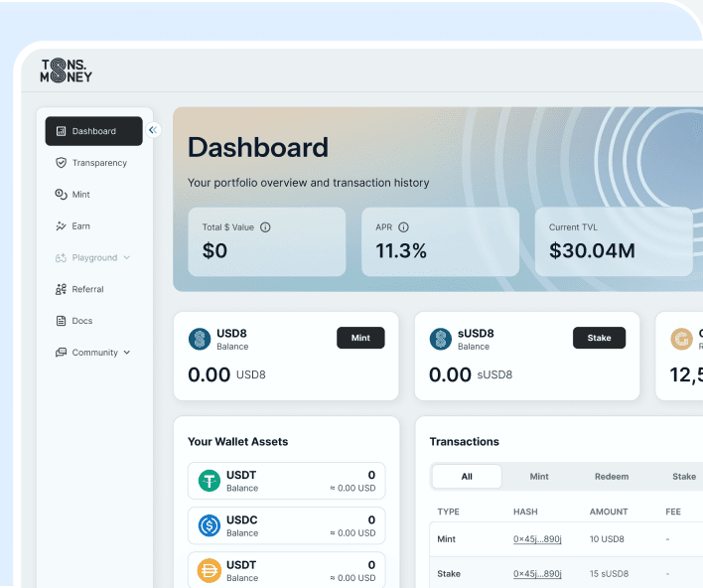
Task: Click the USD8 token icon
Action: click(200, 339)
